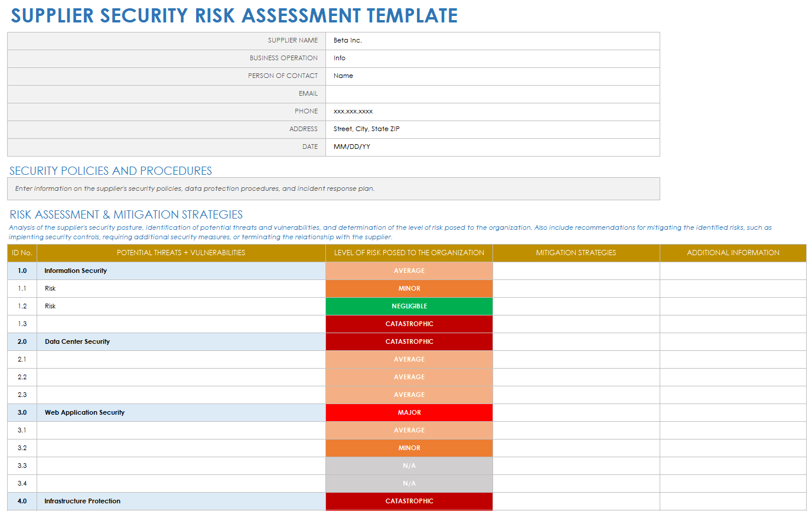Viewport: 812px width, 511px height.
Task: Select the empty Email field
Action: [x=492, y=94]
